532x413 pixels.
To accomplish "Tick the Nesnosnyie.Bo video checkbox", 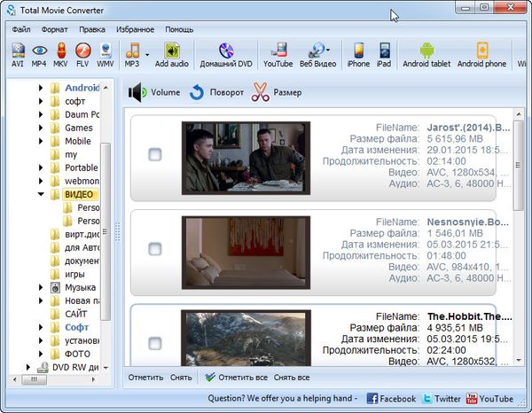I will point(155,249).
